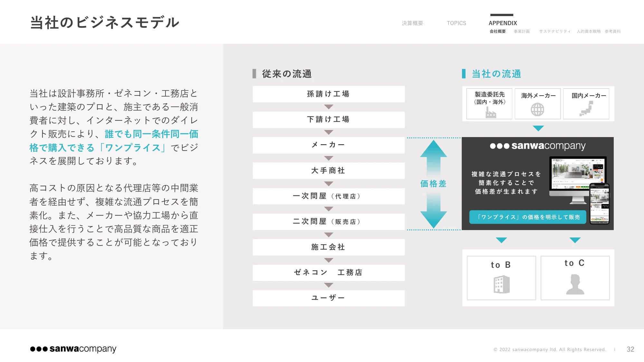
Task: Click the arrow between 大手商社 and 一次問屋
Action: pos(328,183)
